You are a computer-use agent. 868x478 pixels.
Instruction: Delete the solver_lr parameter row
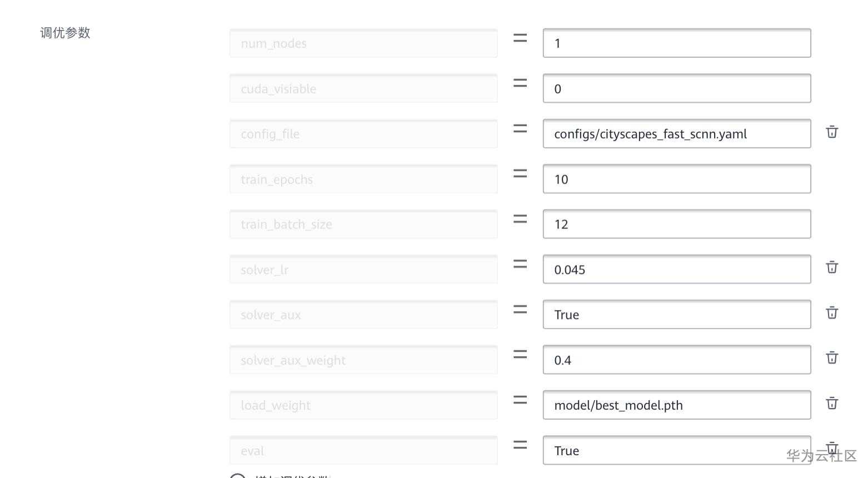point(832,267)
